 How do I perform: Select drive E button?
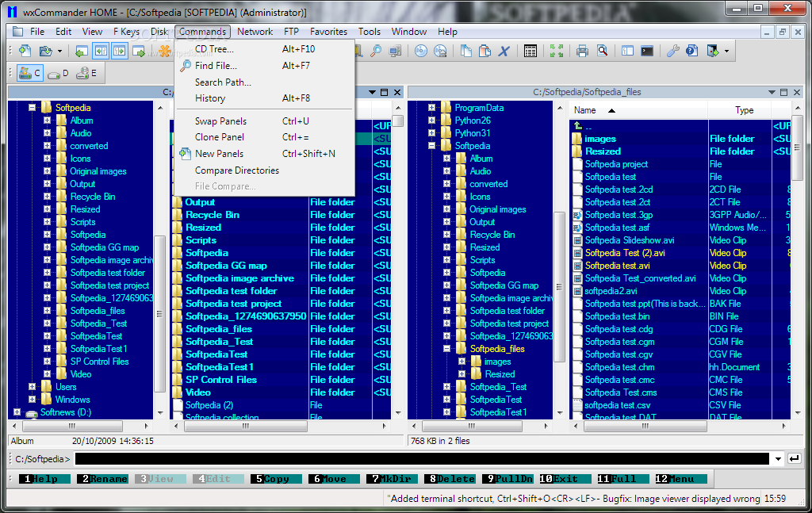[x=86, y=74]
